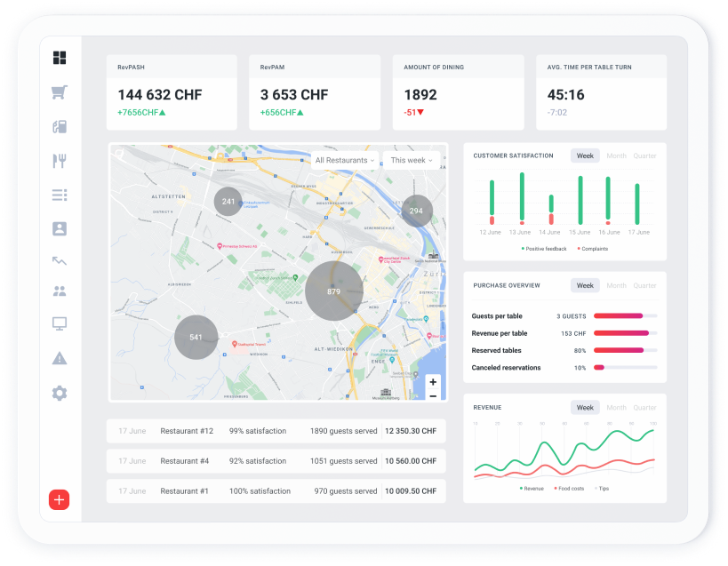Click 99% satisfaction value

point(258,431)
